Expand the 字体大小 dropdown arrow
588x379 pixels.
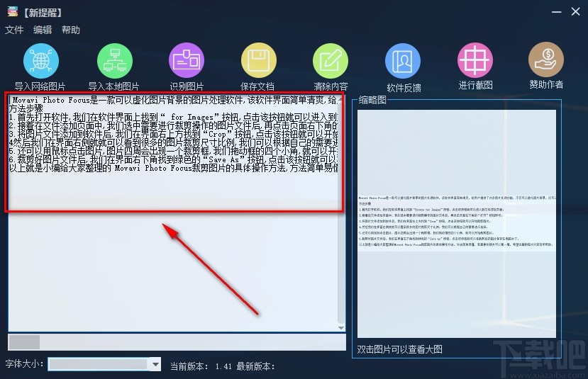[155, 364]
